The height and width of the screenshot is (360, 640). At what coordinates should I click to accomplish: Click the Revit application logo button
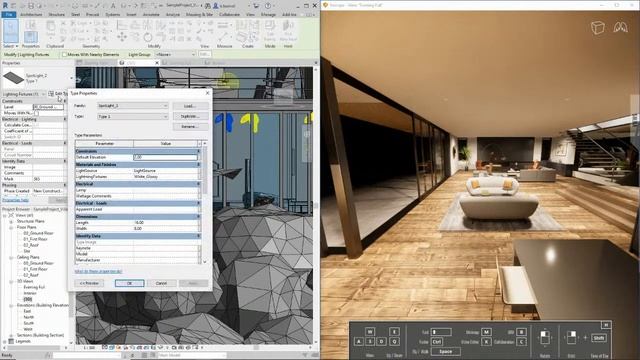(5, 6)
